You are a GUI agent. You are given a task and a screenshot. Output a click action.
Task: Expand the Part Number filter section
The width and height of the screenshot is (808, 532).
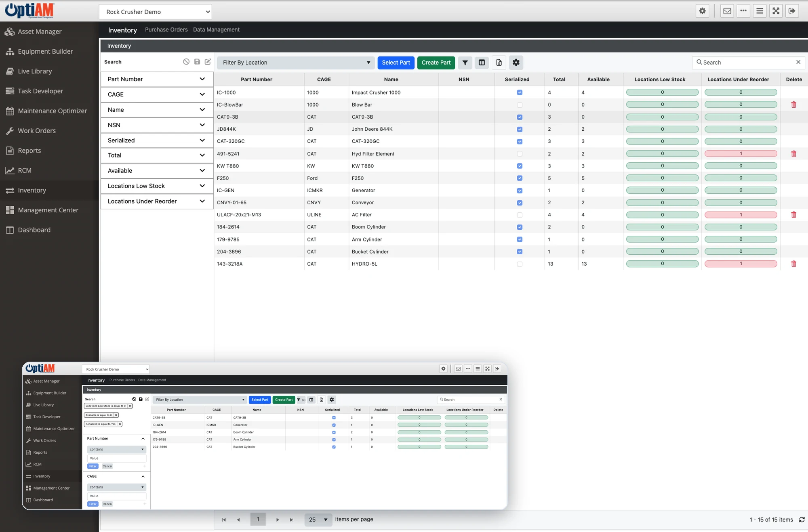point(157,79)
